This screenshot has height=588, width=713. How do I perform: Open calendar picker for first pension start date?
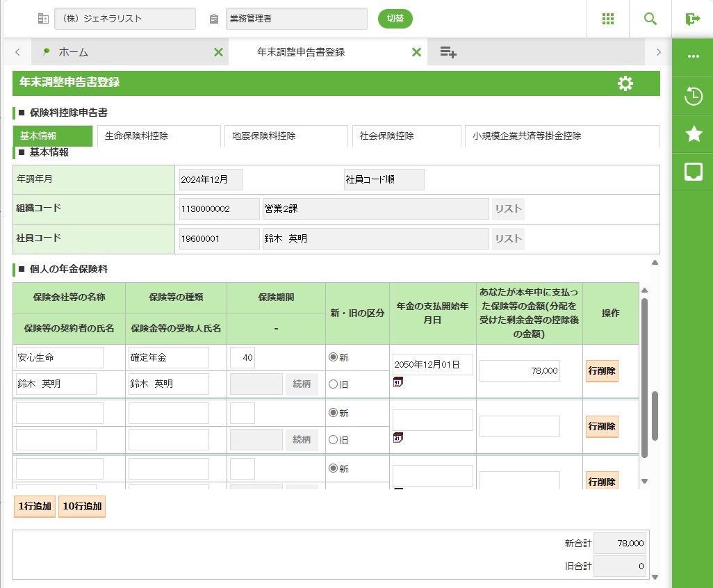[398, 382]
